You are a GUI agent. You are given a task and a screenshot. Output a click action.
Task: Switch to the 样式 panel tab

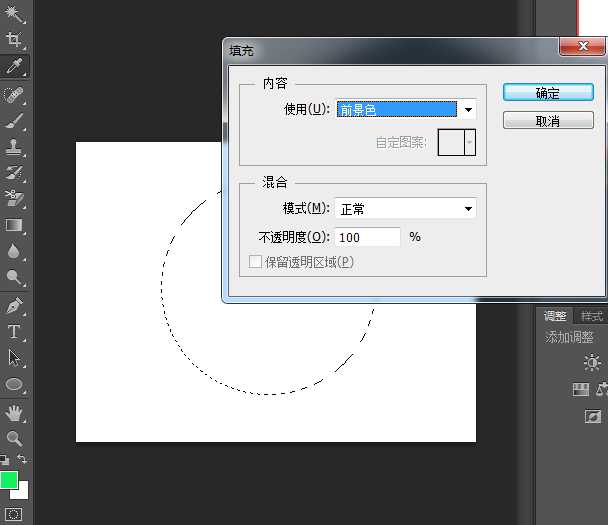(592, 316)
